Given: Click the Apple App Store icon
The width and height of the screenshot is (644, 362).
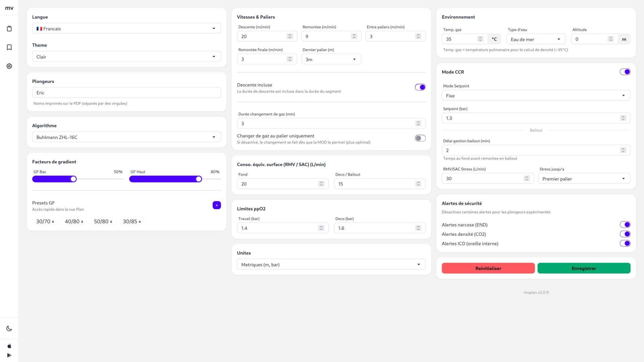Looking at the screenshot, I should pos(9,346).
